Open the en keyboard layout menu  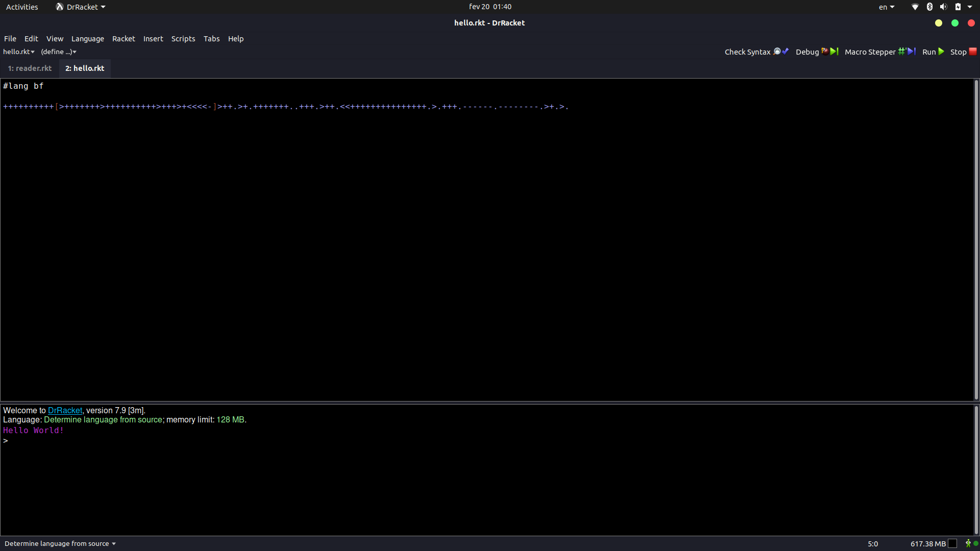pyautogui.click(x=886, y=7)
